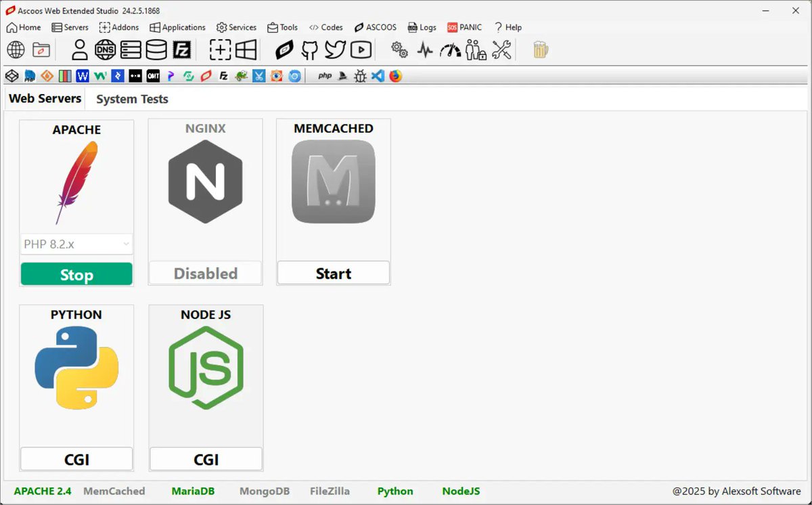Open the ASCOOS menu
The width and height of the screenshot is (812, 505).
pos(376,27)
